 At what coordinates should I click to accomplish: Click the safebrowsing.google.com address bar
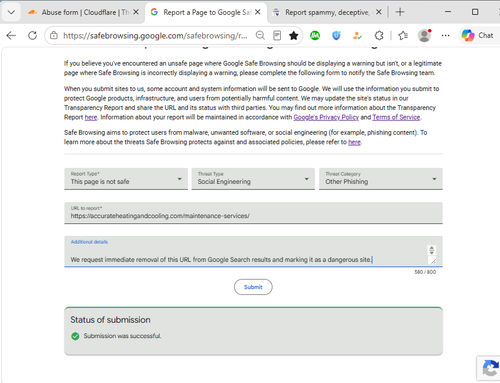pos(155,35)
